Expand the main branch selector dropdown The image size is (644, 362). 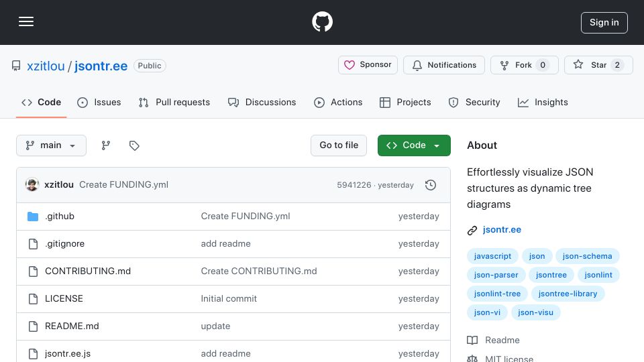pyautogui.click(x=52, y=145)
